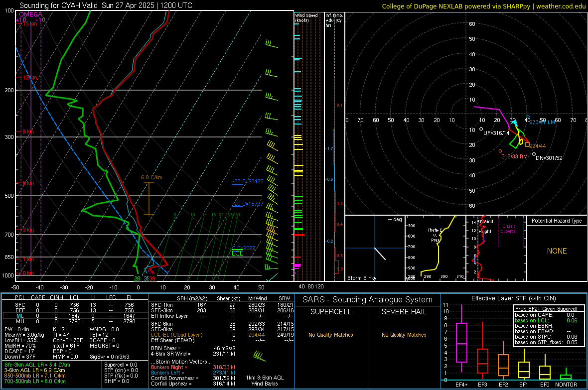Viewport: 588px width, 390px height.
Task: Select the highlighted ML parcel row
Action: point(75,316)
